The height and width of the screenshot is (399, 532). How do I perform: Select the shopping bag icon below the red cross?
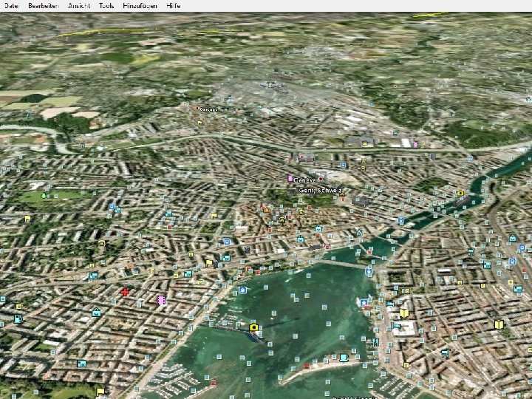pyautogui.click(x=96, y=312)
